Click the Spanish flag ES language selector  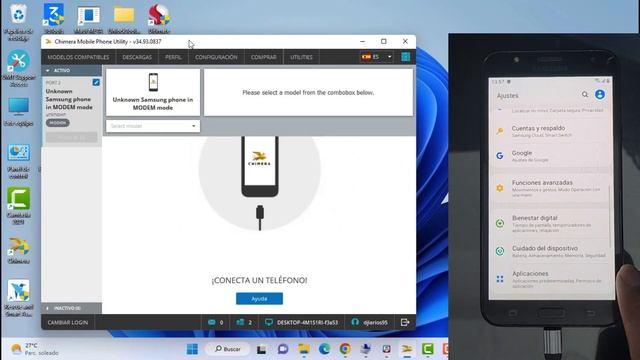pyautogui.click(x=371, y=57)
